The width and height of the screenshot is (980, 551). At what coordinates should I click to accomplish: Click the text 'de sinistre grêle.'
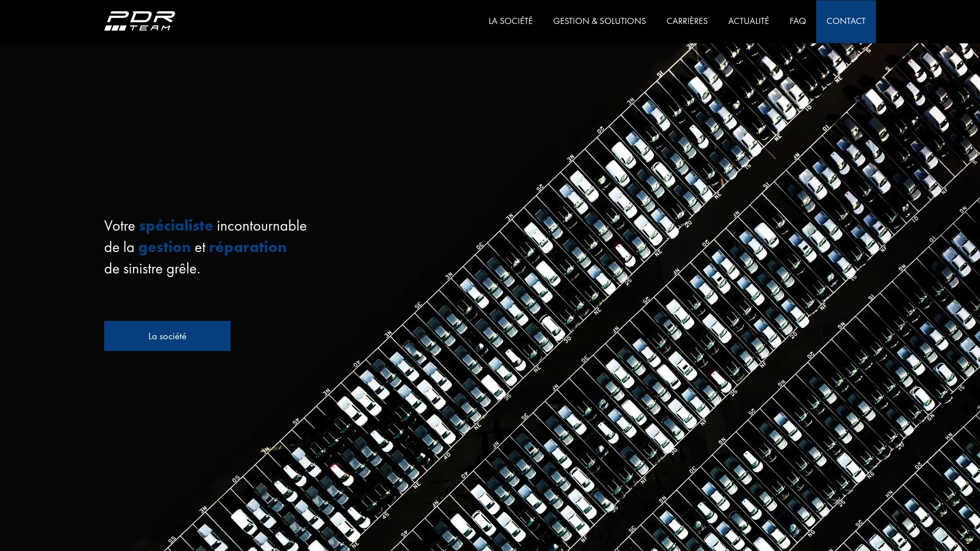(152, 269)
